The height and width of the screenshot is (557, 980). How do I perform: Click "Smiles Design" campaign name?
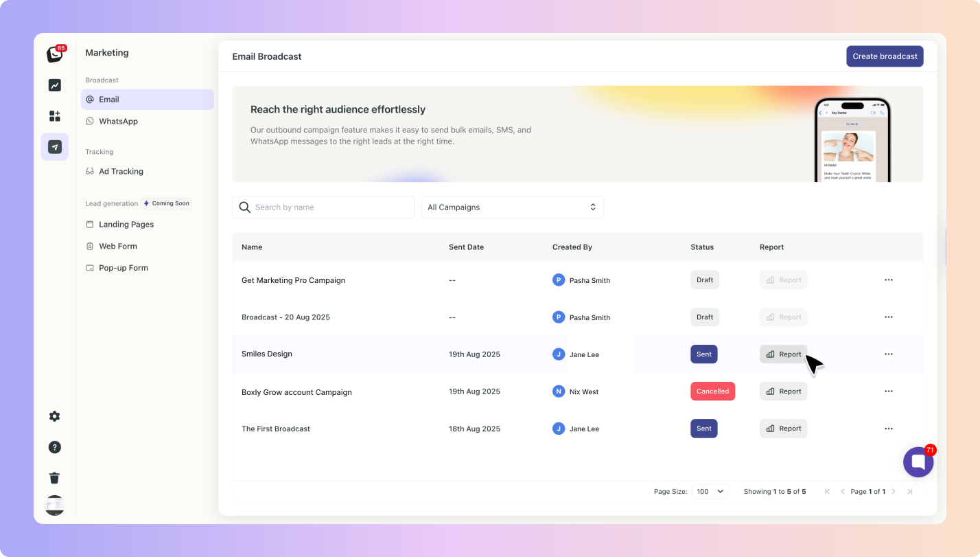pyautogui.click(x=267, y=354)
